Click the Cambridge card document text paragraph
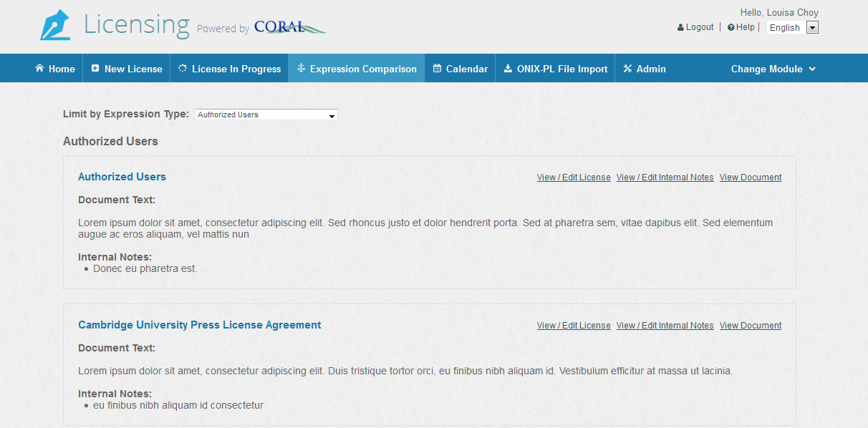The image size is (868, 428). point(405,371)
